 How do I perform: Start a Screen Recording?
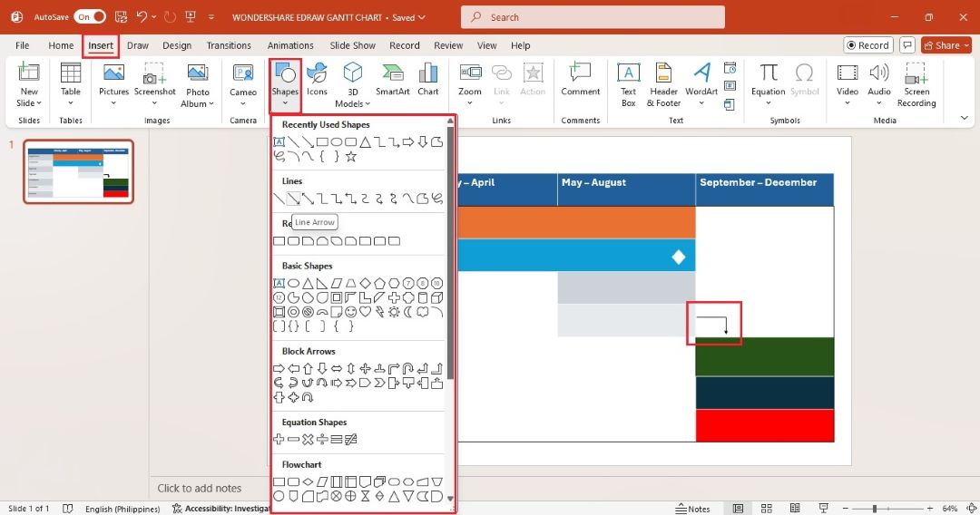click(916, 85)
